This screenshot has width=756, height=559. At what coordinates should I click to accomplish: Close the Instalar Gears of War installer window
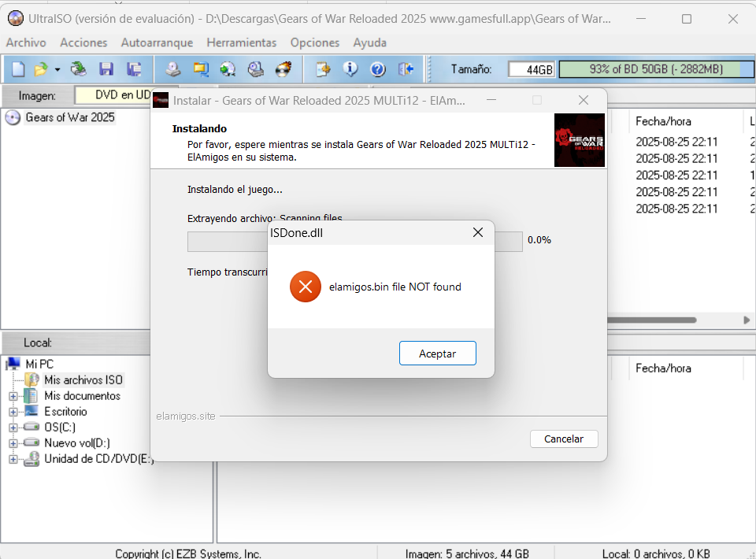pos(584,100)
